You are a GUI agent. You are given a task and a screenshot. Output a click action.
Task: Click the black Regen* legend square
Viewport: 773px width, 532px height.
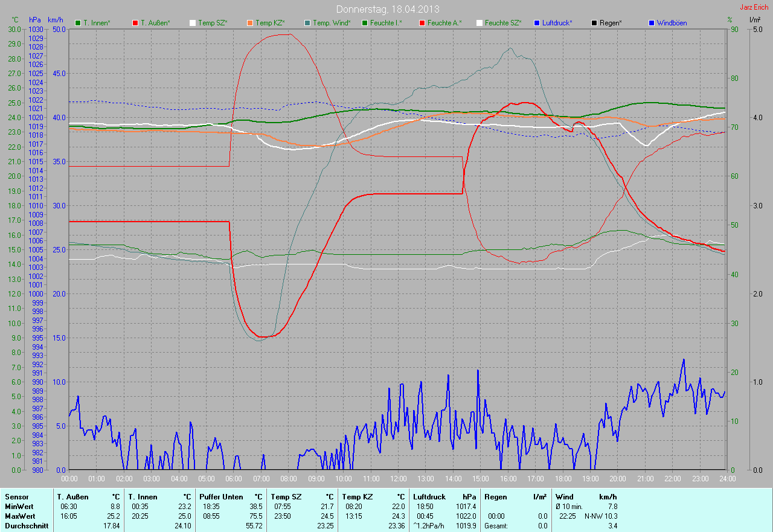point(594,23)
